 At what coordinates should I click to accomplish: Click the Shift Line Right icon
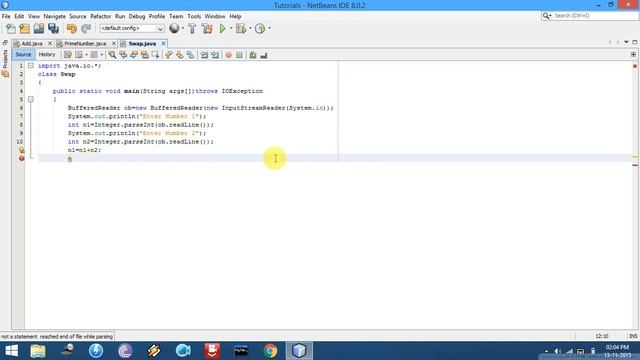click(x=215, y=55)
